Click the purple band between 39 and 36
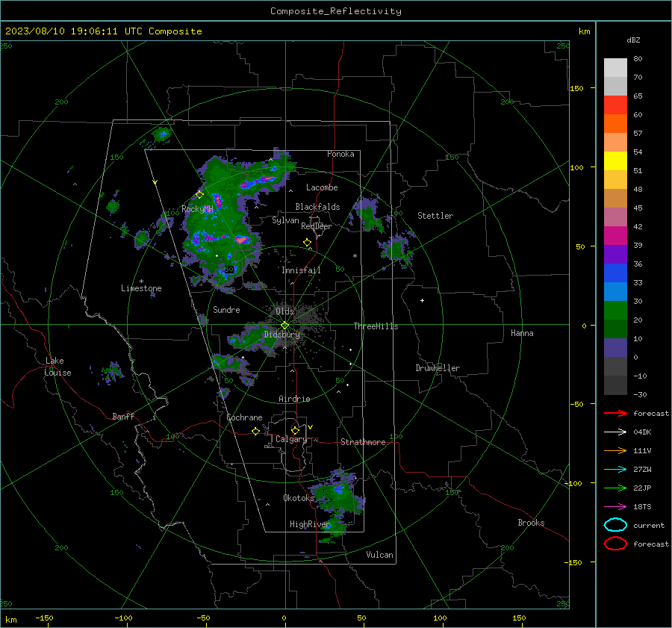 click(x=615, y=254)
